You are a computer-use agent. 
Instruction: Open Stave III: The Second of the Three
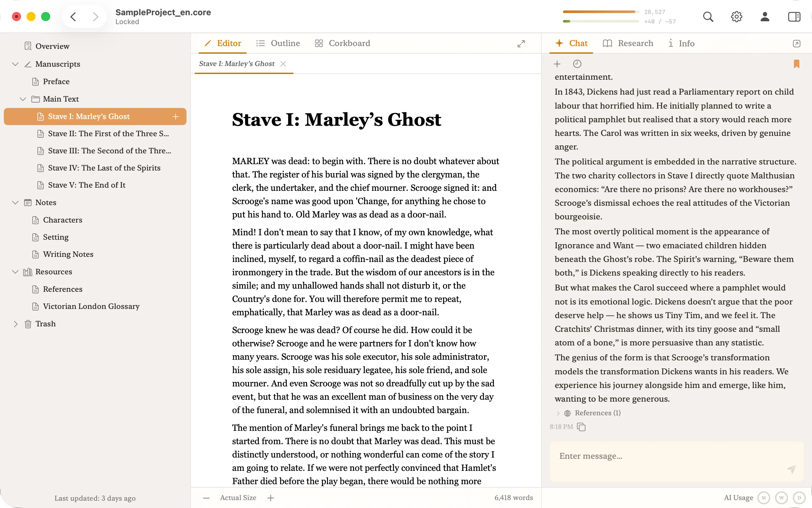pyautogui.click(x=109, y=151)
